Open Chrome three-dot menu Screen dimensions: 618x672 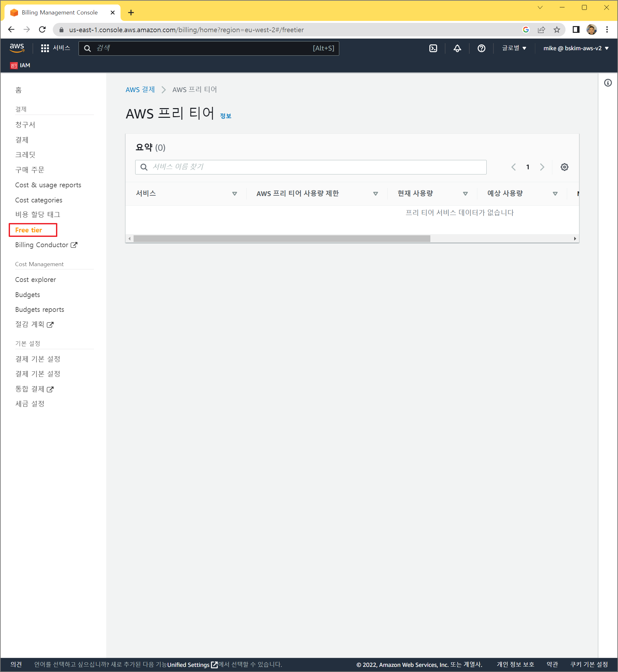coord(607,29)
